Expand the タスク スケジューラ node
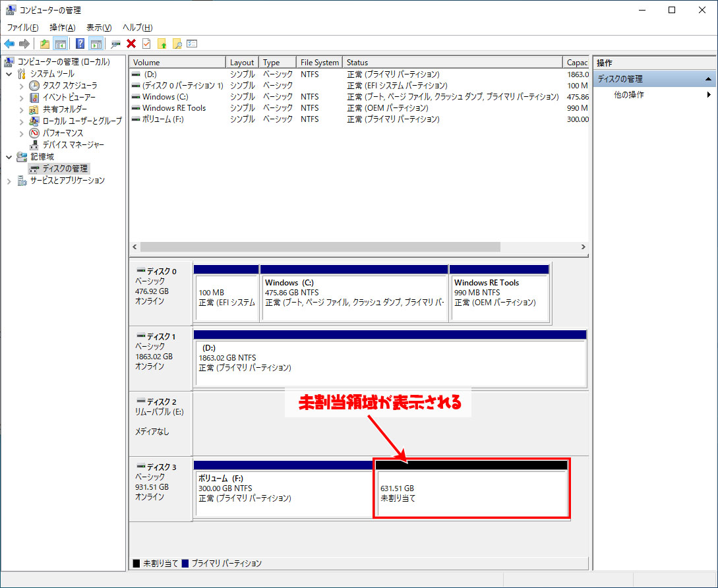Screen dimensions: 718x588 point(21,86)
